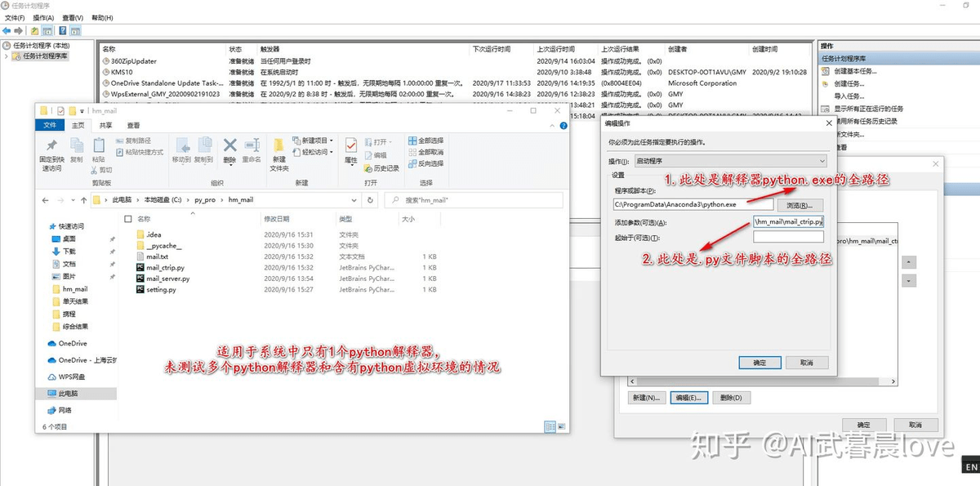Click the 浏览 browse button
The height and width of the screenshot is (486, 980).
coord(797,204)
